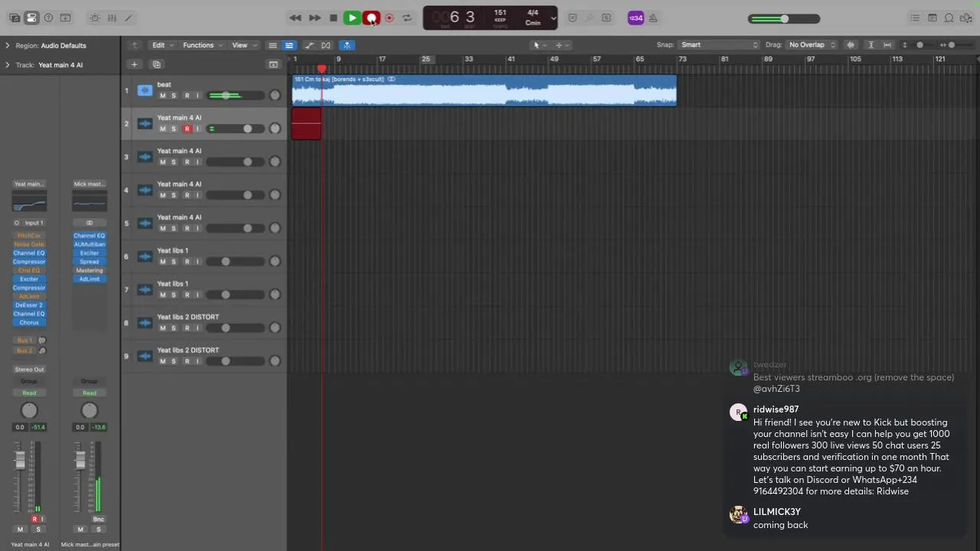Click the red Record button
The width and height of the screenshot is (980, 551).
click(x=371, y=18)
